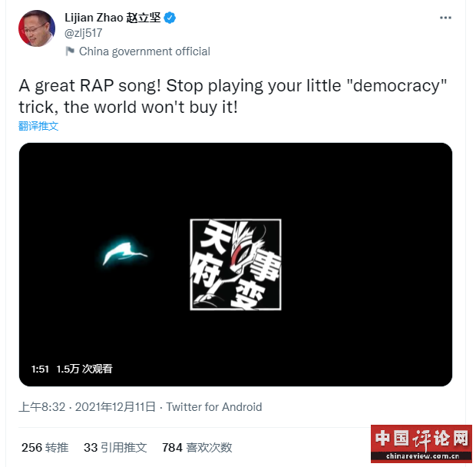Click the Lijian Zhao display name

point(113,18)
